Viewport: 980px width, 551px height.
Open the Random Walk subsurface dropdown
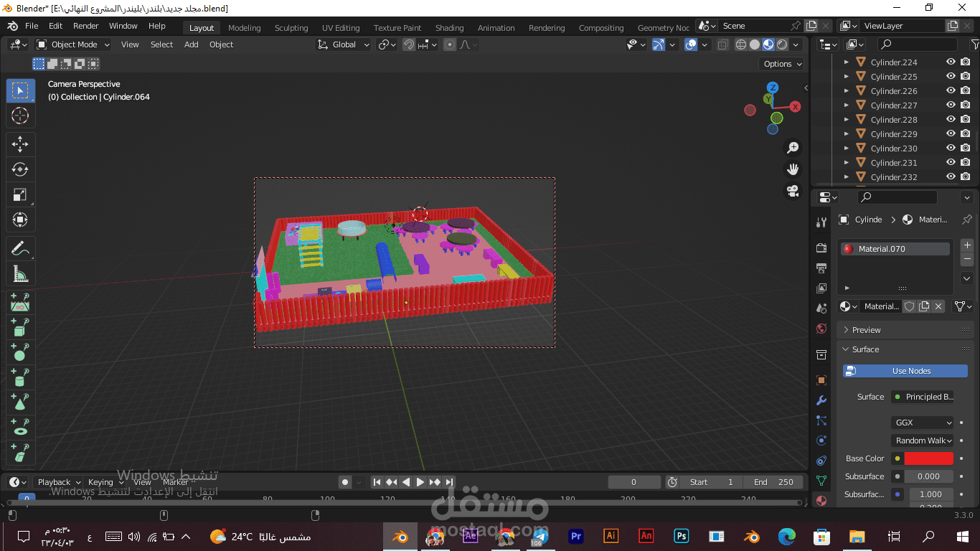point(923,441)
